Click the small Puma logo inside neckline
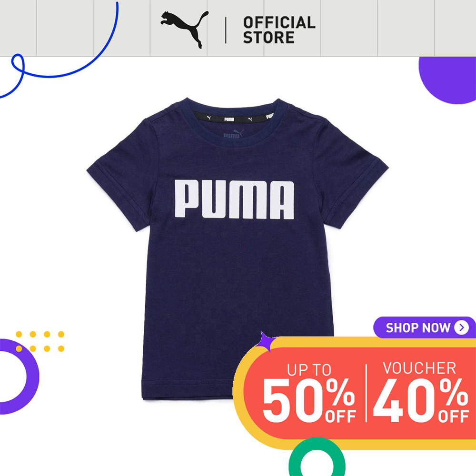 tap(233, 134)
